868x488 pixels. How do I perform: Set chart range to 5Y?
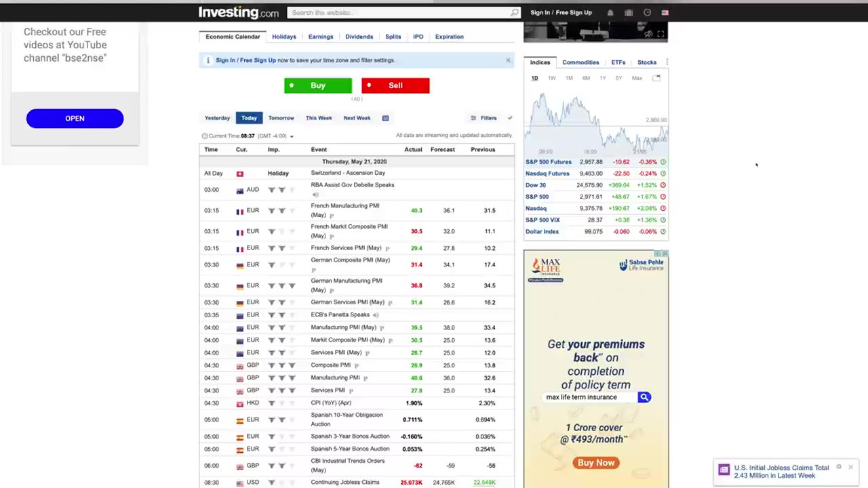pos(618,78)
